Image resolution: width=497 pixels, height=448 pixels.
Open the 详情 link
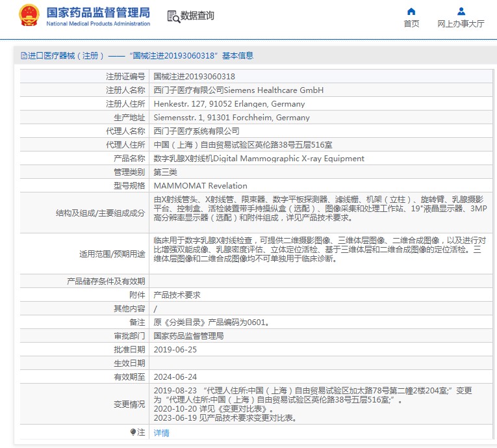(x=161, y=432)
